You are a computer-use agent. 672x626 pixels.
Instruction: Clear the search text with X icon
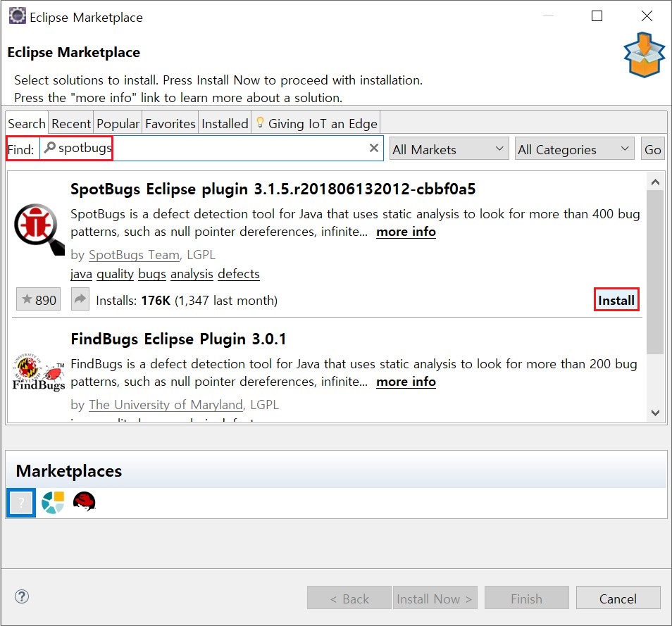tap(374, 149)
